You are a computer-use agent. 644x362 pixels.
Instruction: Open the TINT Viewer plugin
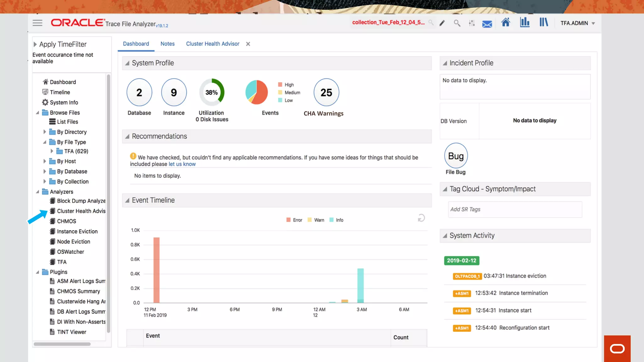click(x=68, y=332)
